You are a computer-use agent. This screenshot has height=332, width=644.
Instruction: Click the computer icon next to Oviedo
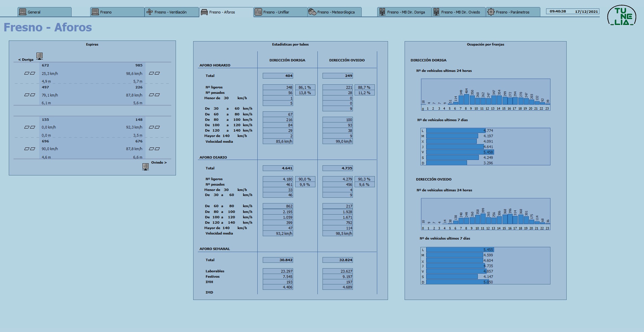pos(146,167)
